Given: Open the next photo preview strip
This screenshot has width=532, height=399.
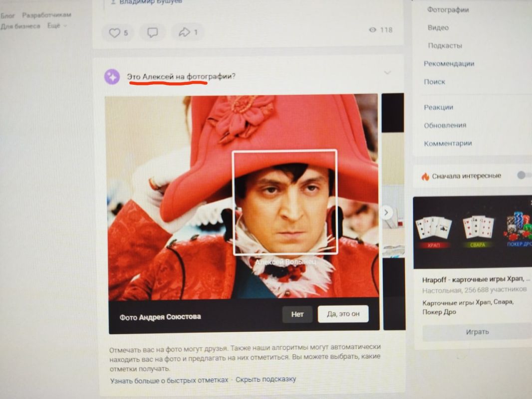Looking at the screenshot, I should [x=393, y=211].
